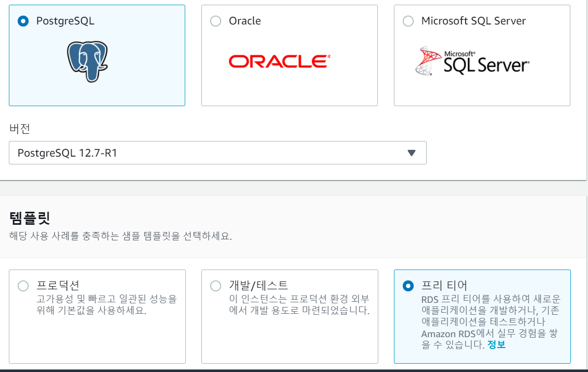
Task: Click the 템플릿 heading
Action: 30,217
